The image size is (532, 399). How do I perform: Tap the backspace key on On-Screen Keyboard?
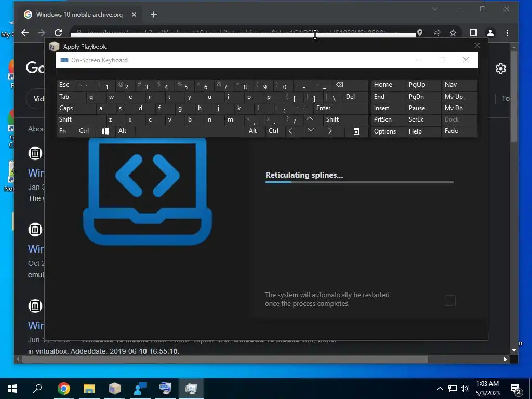point(350,85)
